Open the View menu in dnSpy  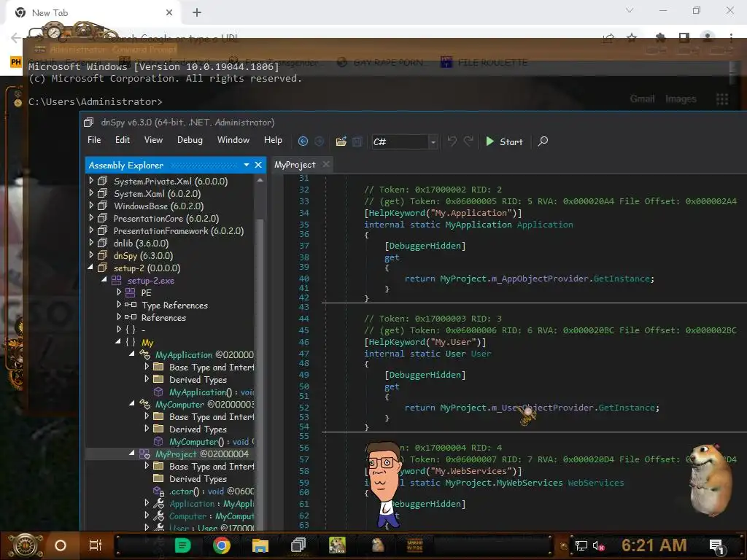[153, 140]
